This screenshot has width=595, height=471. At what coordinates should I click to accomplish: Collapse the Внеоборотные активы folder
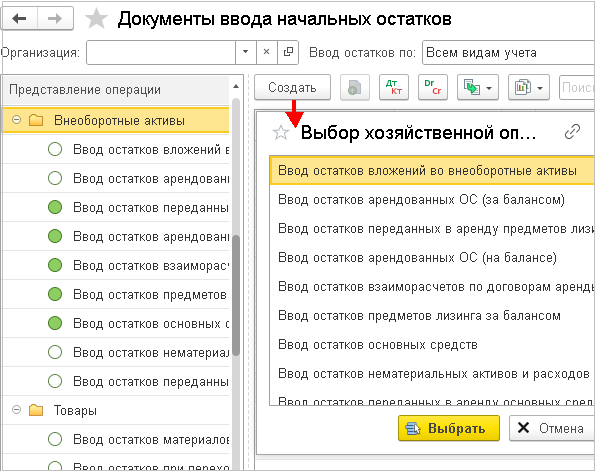16,120
